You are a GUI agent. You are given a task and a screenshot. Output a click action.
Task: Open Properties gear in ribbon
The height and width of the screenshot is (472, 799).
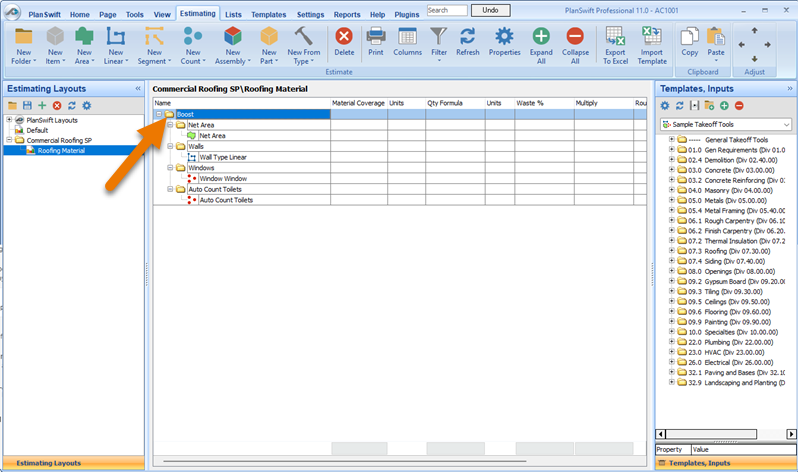pyautogui.click(x=504, y=37)
